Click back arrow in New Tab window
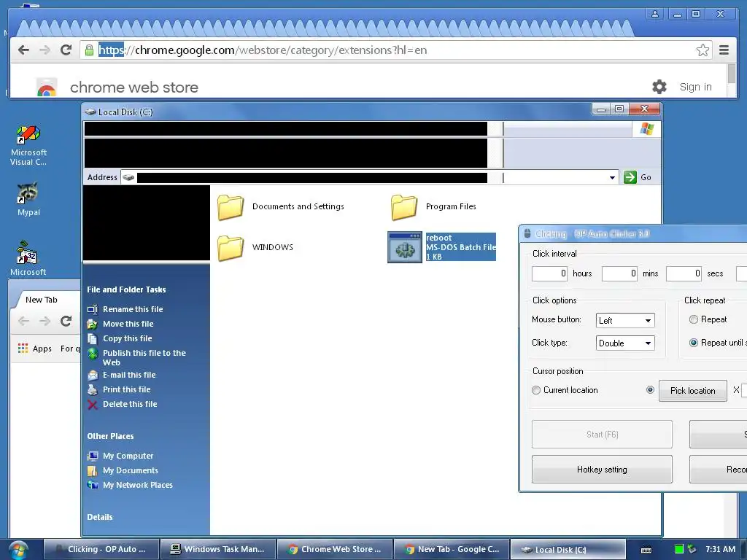Image resolution: width=747 pixels, height=560 pixels. 23,321
